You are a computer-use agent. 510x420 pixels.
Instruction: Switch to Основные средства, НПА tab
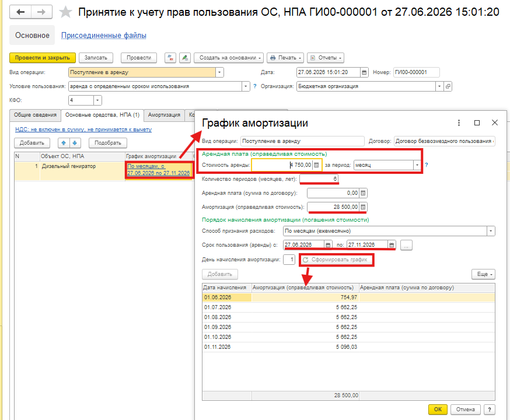point(103,115)
